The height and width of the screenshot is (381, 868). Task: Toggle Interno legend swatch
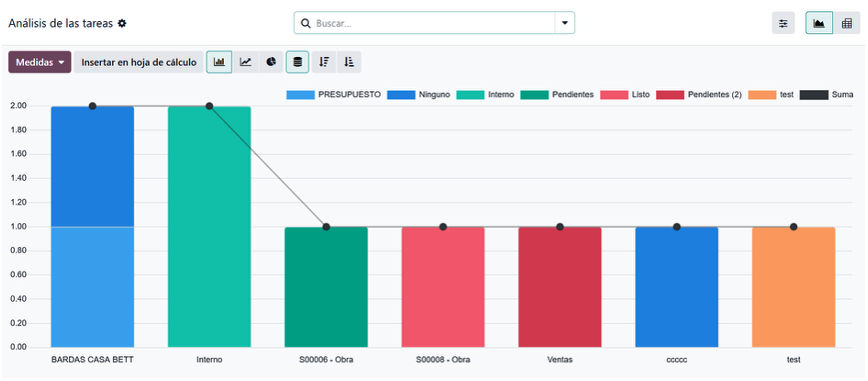(x=470, y=95)
